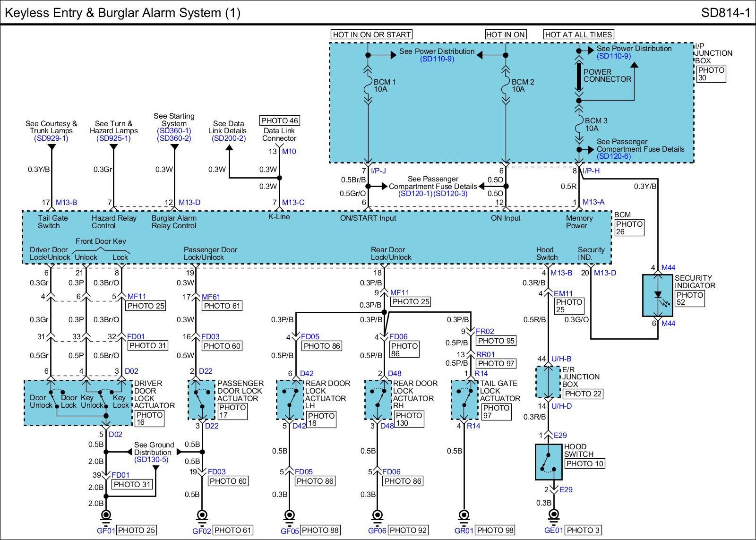
Task: Open the SD925-1 Turn & Hazard Lamps link
Action: (113, 138)
